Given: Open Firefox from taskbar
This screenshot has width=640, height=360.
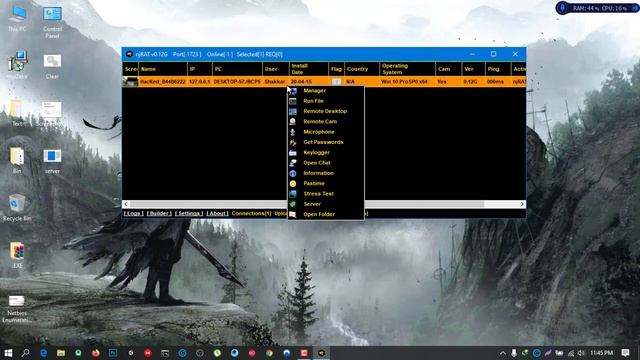Looking at the screenshot, I should [96, 353].
